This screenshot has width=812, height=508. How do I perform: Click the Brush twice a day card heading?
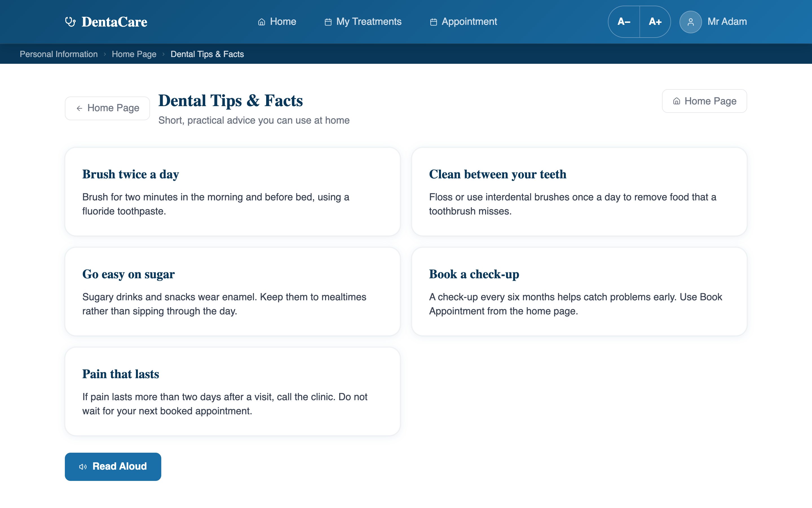131,174
